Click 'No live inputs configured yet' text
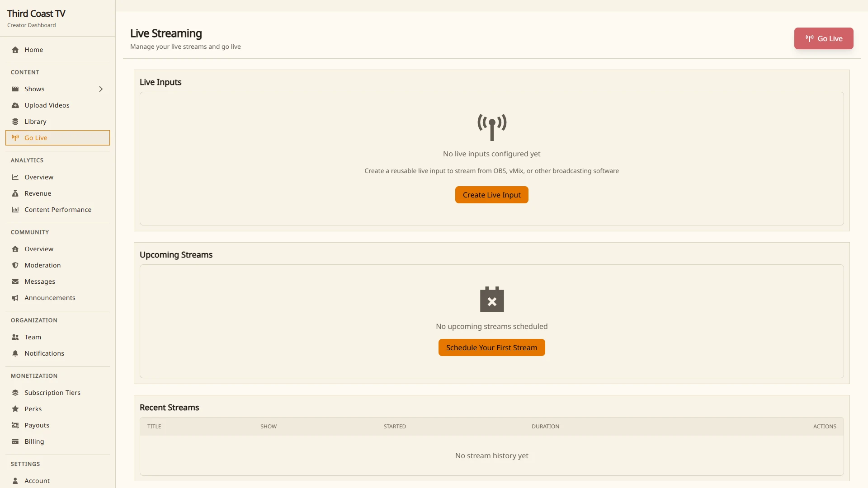This screenshot has width=868, height=488. [492, 154]
